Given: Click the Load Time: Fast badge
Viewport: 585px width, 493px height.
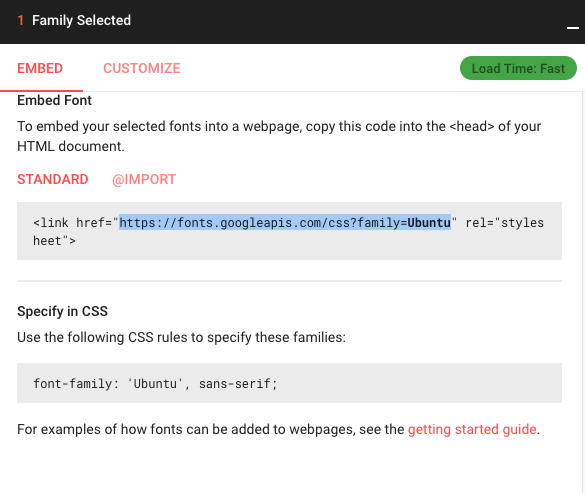Looking at the screenshot, I should [518, 68].
